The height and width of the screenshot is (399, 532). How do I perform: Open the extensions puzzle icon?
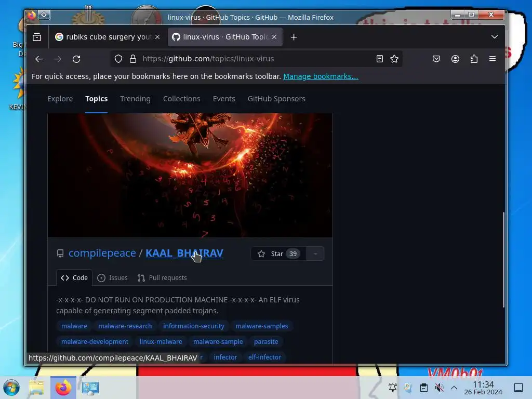pos(474,59)
